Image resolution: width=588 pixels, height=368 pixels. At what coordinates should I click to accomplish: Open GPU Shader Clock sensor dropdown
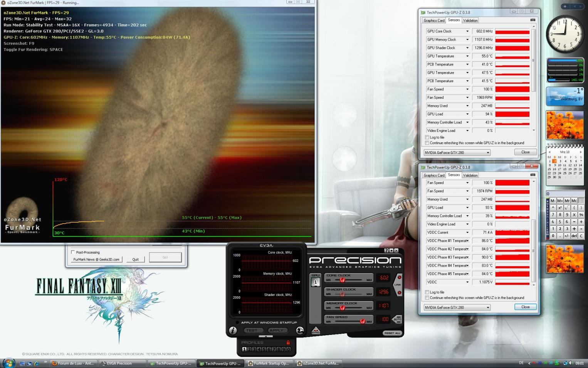click(x=467, y=48)
